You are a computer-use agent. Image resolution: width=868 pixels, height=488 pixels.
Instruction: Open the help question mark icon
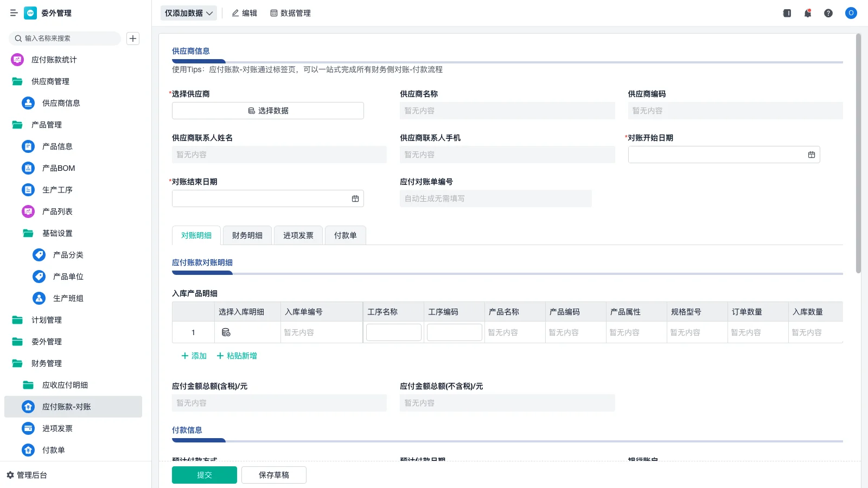click(x=828, y=13)
